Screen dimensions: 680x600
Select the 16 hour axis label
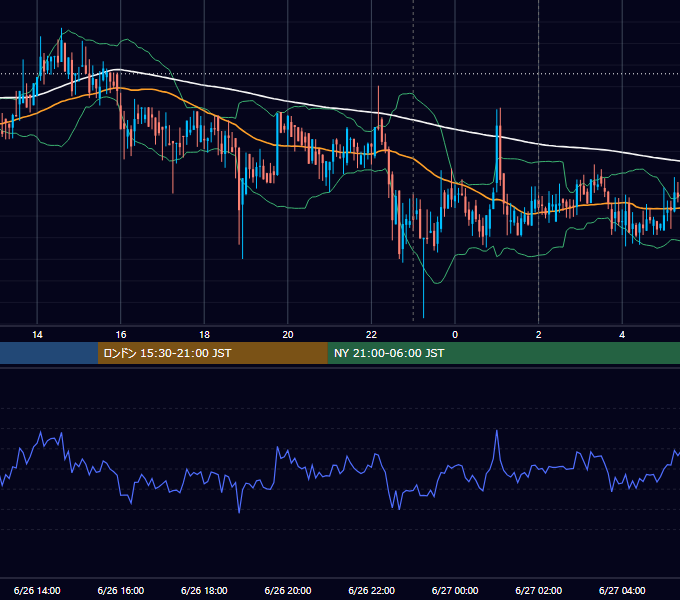[121, 335]
